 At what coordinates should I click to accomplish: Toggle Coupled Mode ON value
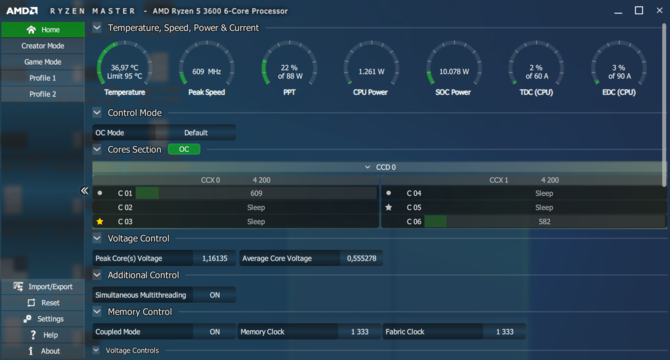(214, 332)
